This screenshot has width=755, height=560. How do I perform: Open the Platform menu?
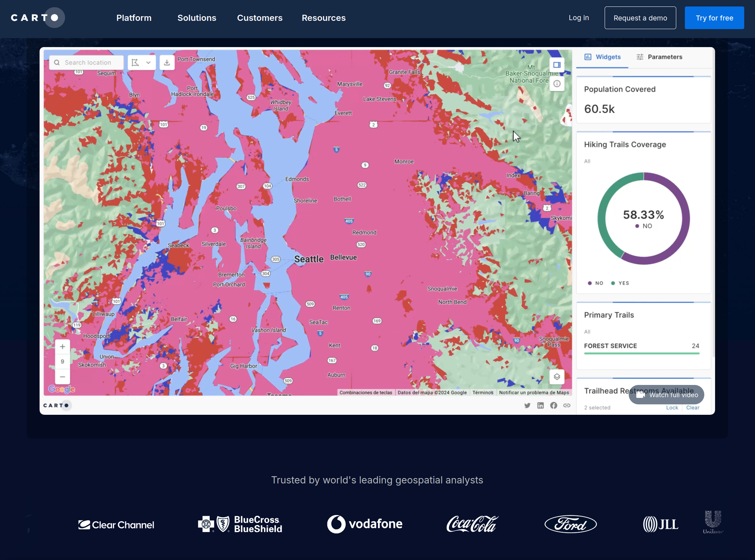point(134,18)
